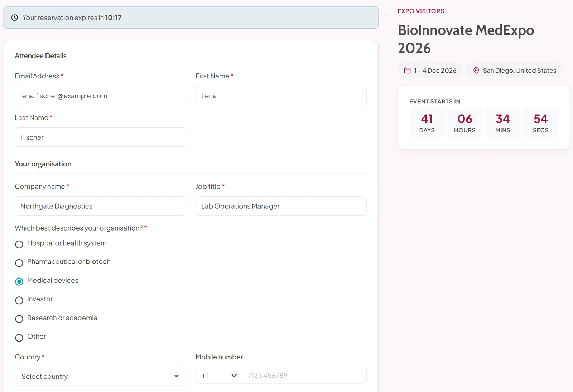Click into the Email Address field
This screenshot has width=573, height=392.
[x=100, y=96]
